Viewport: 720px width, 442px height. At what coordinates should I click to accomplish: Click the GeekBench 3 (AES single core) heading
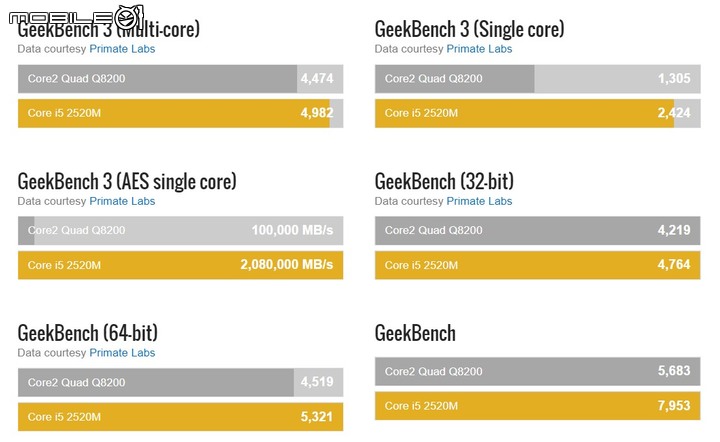click(127, 181)
